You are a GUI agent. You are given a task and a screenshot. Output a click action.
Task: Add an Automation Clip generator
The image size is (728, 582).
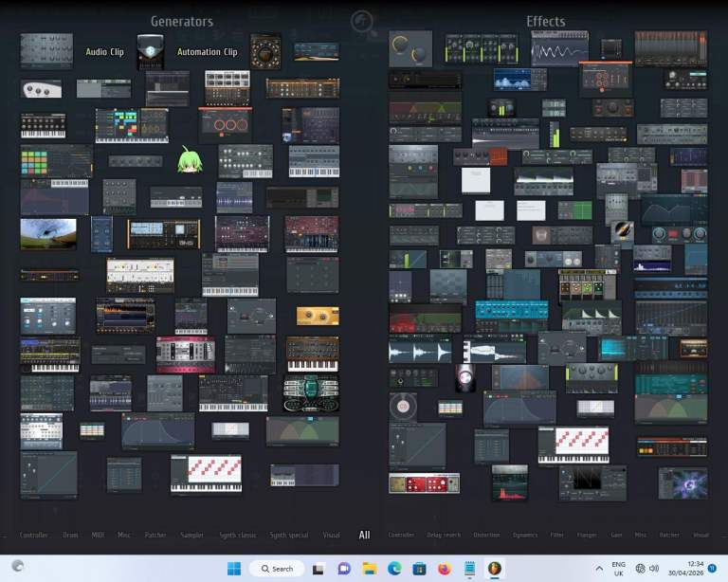207,52
